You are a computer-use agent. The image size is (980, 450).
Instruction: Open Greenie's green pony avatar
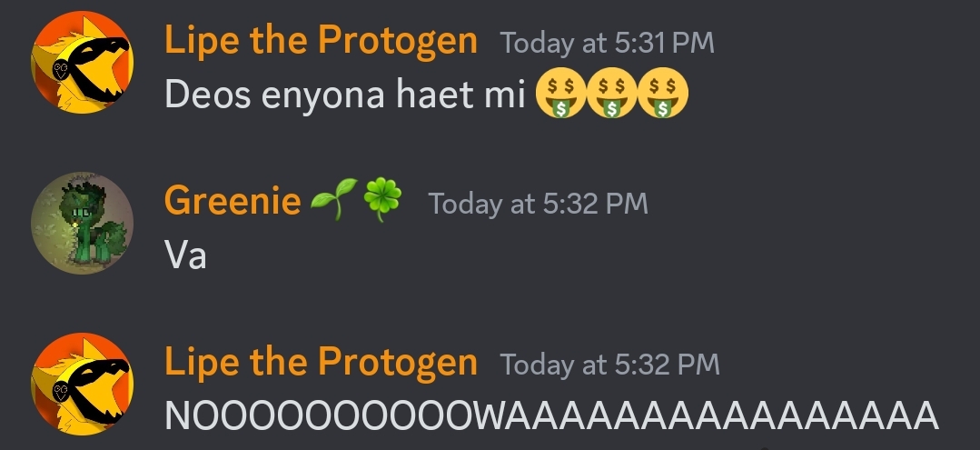[x=82, y=223]
